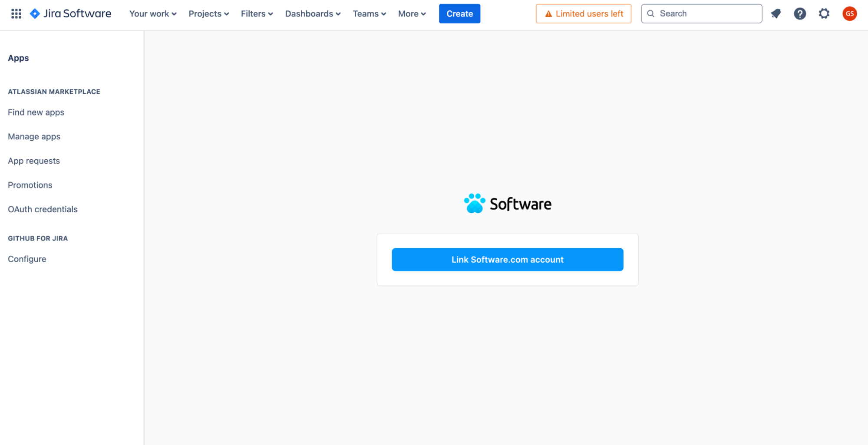
Task: Click the Limited users left banner
Action: coord(583,13)
